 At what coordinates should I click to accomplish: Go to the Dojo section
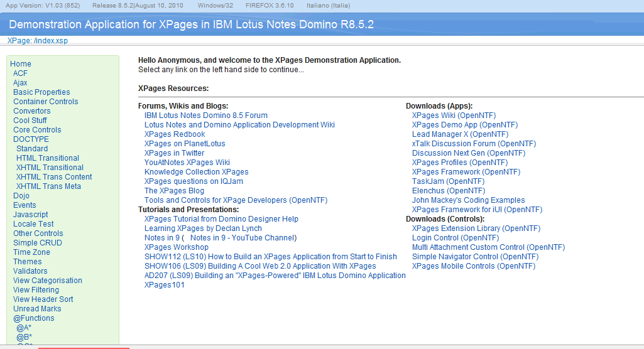click(21, 196)
